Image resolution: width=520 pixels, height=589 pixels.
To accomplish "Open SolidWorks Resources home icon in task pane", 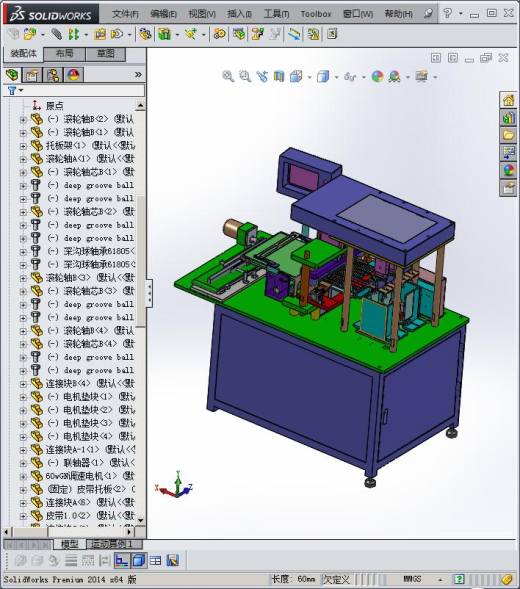I will point(508,100).
